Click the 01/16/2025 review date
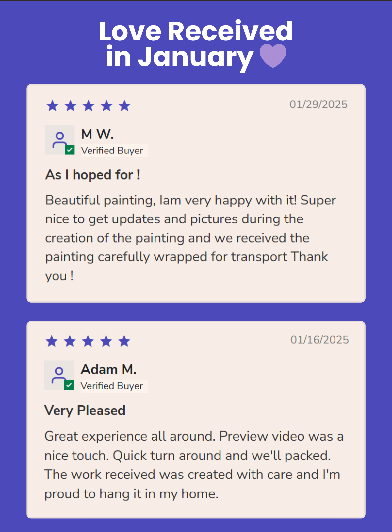The image size is (392, 532). (320, 340)
